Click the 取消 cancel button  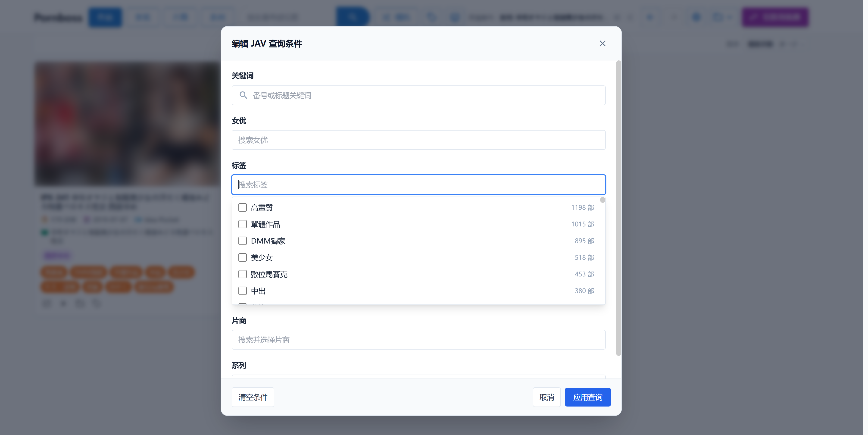click(x=546, y=397)
